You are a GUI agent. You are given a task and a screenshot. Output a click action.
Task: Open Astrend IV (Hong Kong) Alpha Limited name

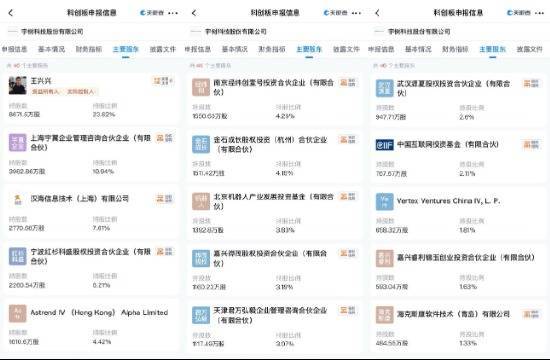(x=99, y=312)
